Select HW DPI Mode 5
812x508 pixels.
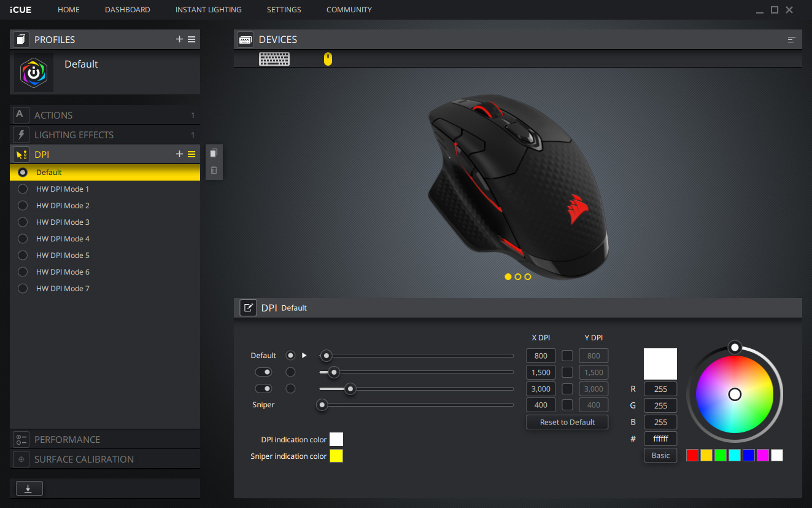click(x=105, y=256)
